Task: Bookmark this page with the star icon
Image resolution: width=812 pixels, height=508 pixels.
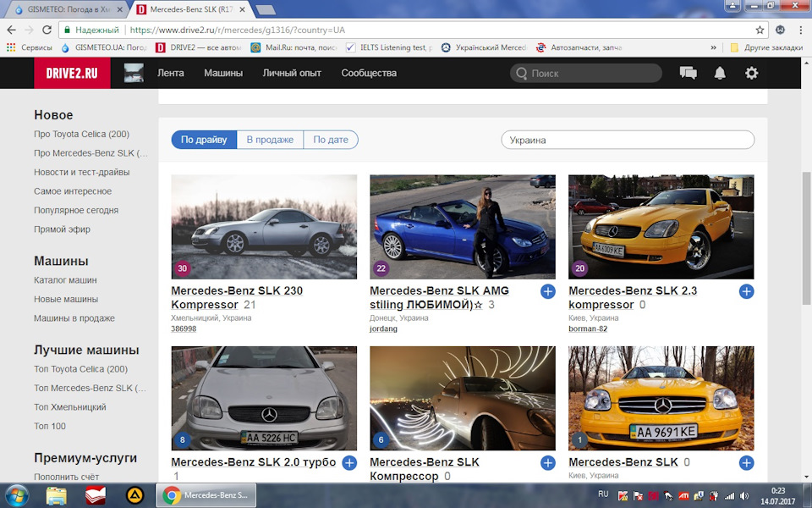Action: 760,30
